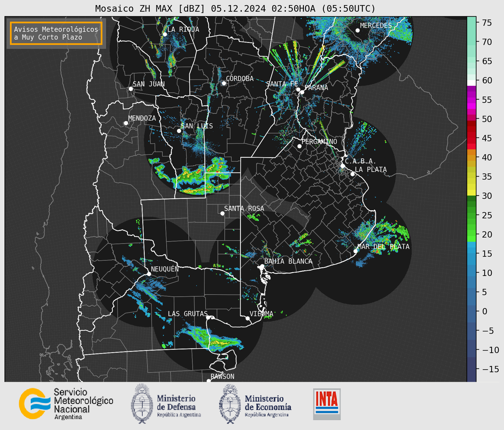This screenshot has height=430, width=504.
Task: Click the CÓRDOBA label text
Action: pyautogui.click(x=240, y=78)
